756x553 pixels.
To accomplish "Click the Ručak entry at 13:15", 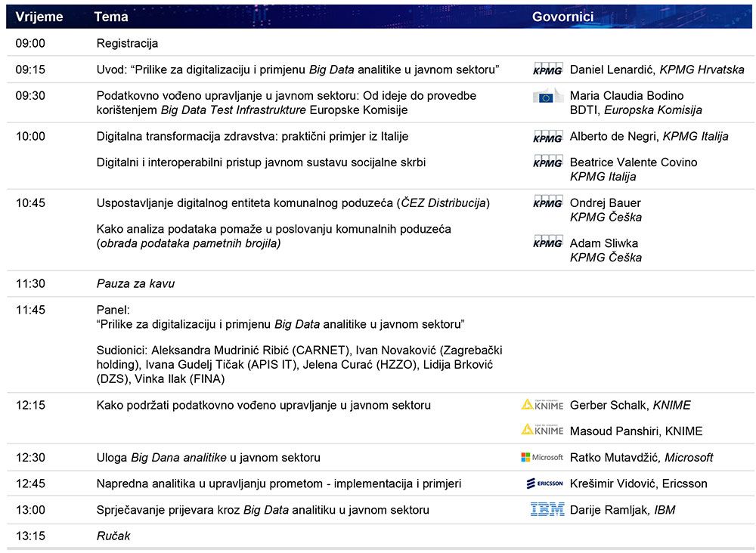I will pos(113,536).
